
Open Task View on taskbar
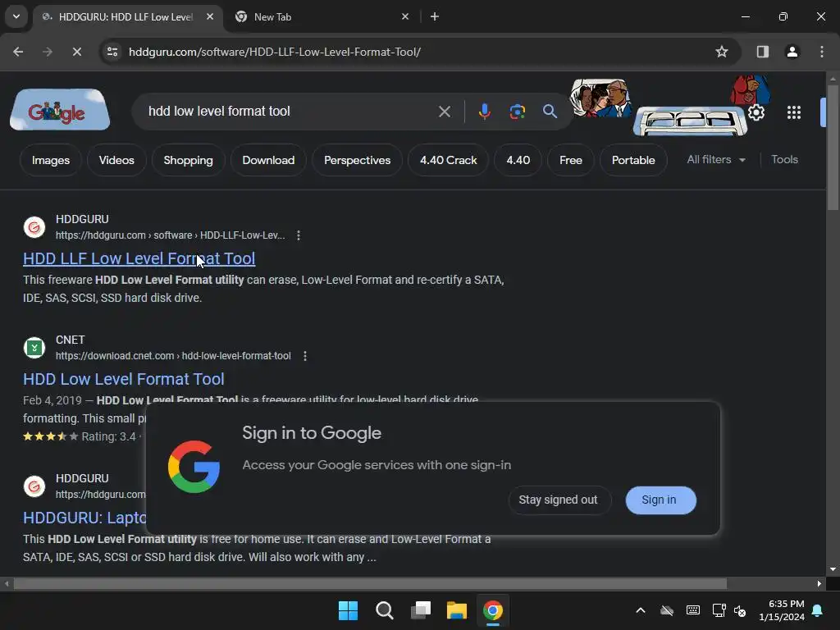point(421,610)
